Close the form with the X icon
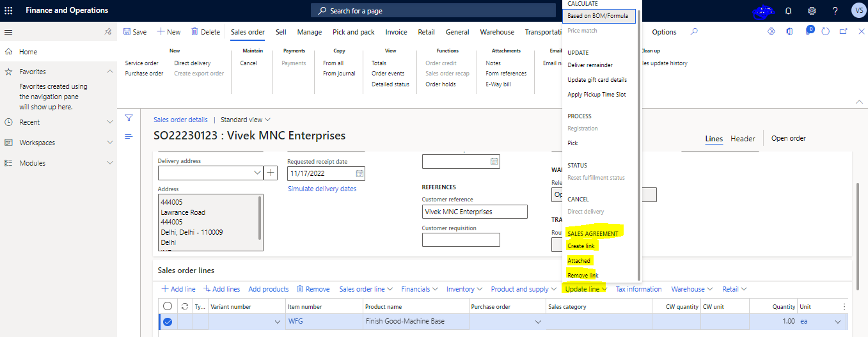The height and width of the screenshot is (337, 868). click(x=861, y=32)
